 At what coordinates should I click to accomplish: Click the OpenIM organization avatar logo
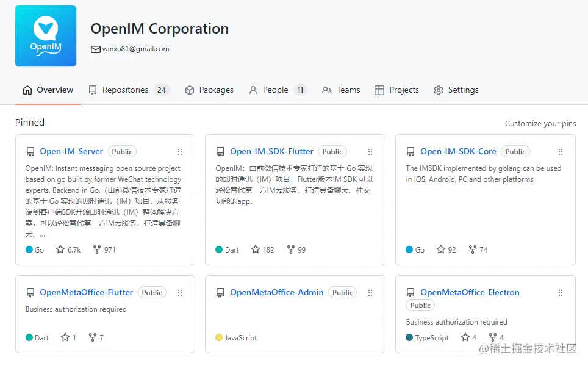(x=46, y=36)
